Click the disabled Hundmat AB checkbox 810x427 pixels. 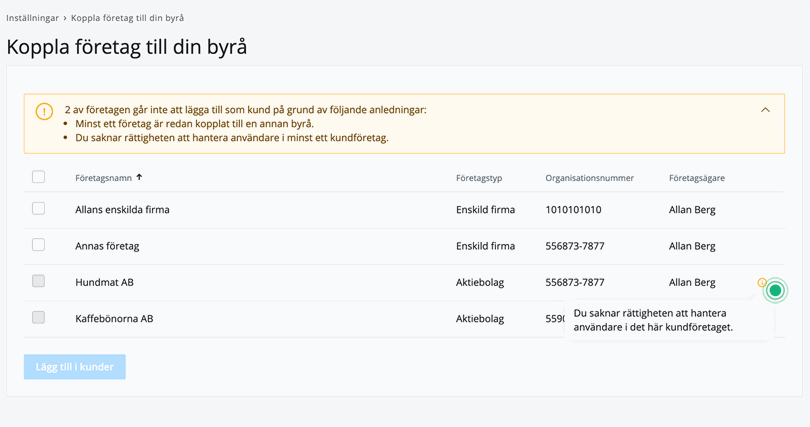tap(38, 282)
